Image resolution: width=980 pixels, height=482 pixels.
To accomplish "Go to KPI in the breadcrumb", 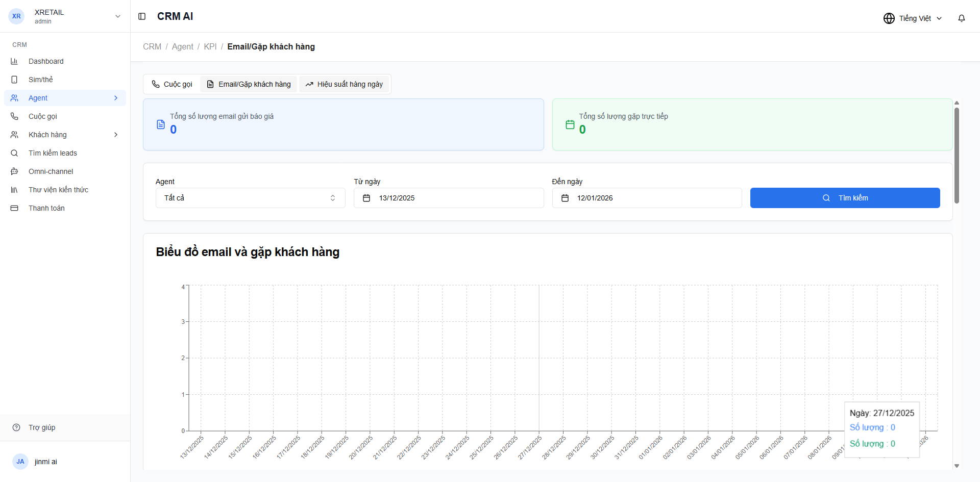I will pos(210,46).
